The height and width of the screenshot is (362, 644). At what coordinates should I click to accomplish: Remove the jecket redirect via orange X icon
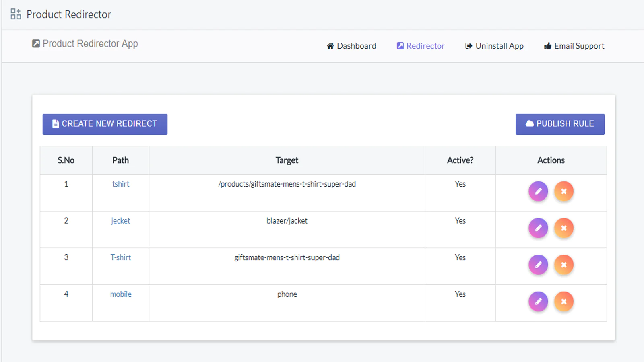click(564, 228)
